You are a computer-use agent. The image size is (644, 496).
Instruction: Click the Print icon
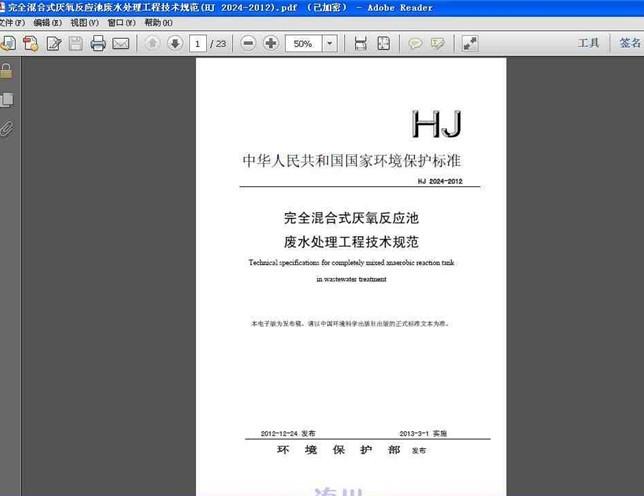click(x=98, y=43)
